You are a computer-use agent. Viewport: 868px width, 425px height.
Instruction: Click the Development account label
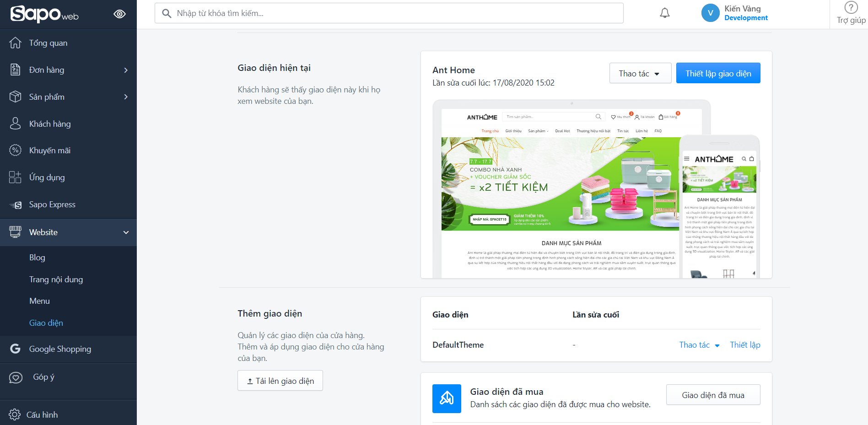(x=746, y=18)
